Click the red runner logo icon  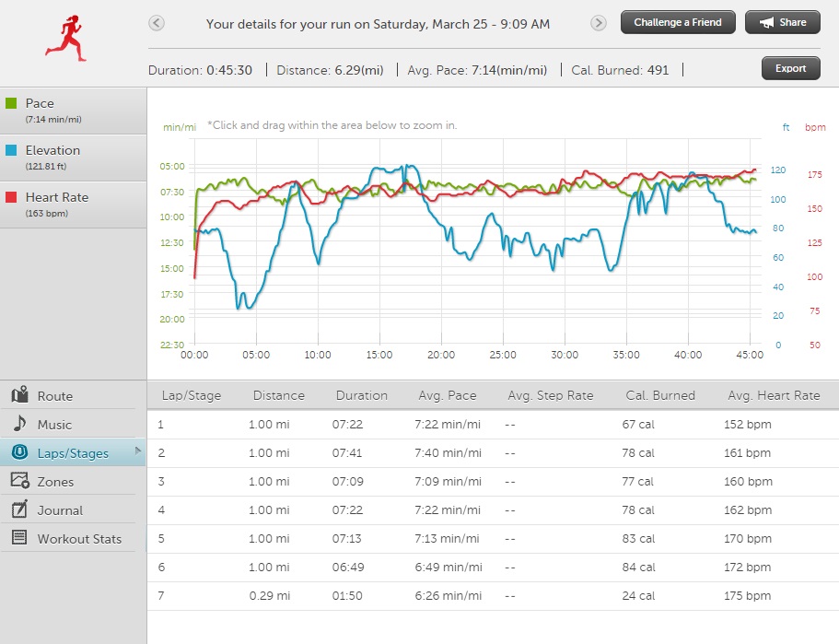point(65,38)
